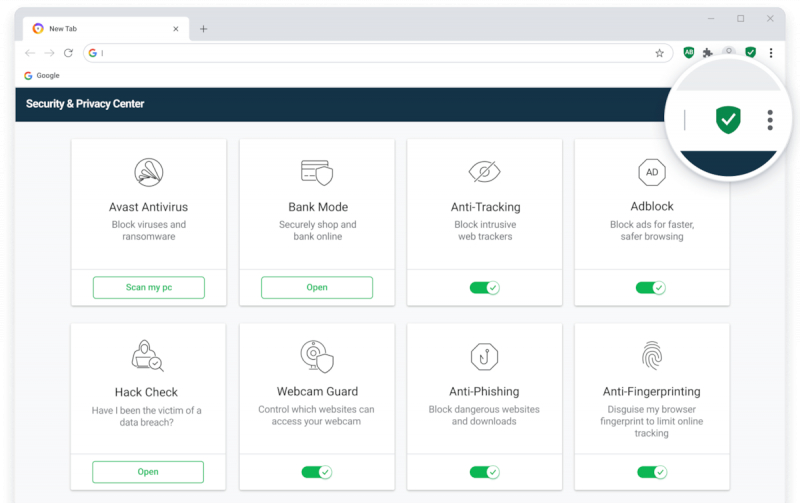Open the AB adblock shield in toolbar
This screenshot has height=503, width=800.
[x=689, y=52]
